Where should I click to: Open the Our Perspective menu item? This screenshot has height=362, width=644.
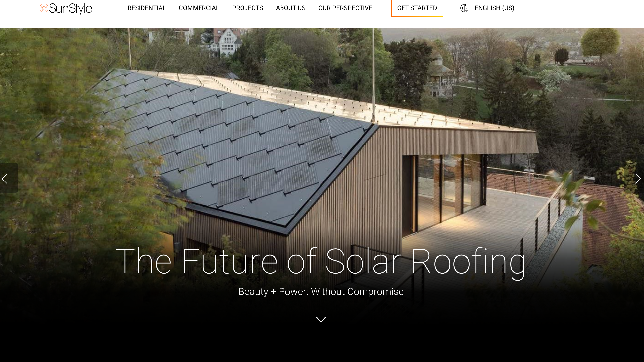(345, 8)
